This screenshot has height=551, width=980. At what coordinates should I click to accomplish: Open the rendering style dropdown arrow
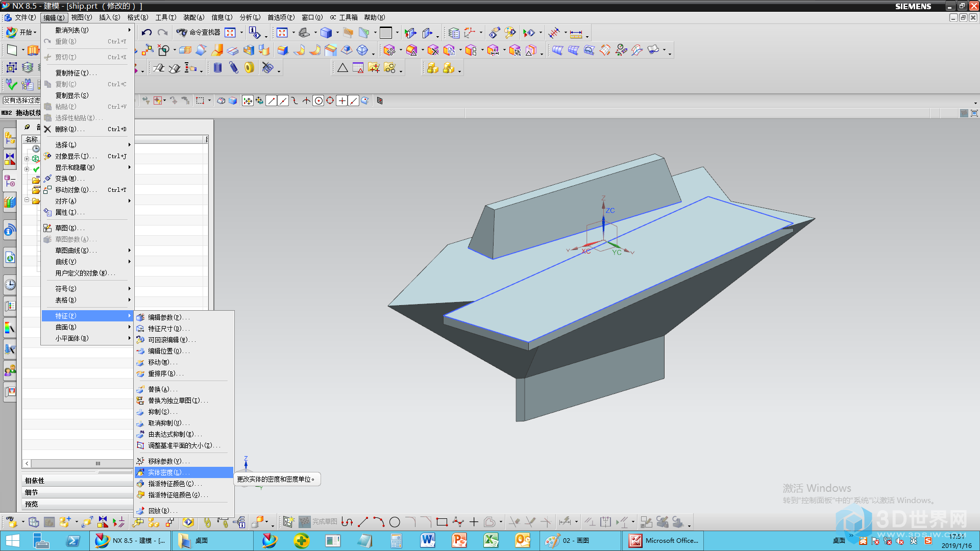(x=337, y=33)
